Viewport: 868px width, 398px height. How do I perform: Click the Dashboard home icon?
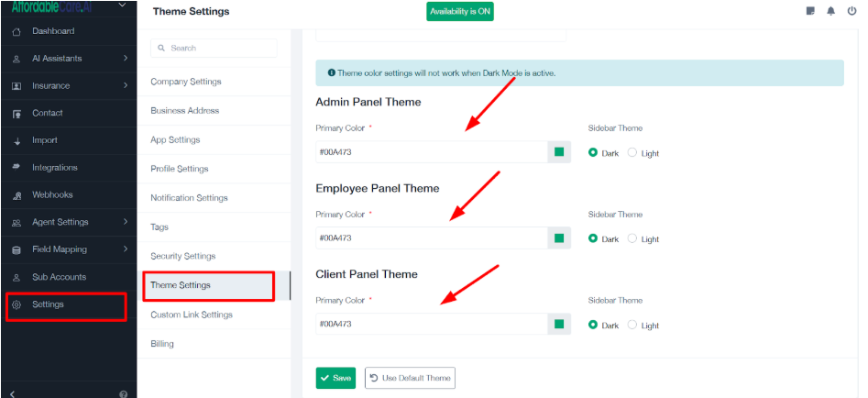click(x=16, y=31)
